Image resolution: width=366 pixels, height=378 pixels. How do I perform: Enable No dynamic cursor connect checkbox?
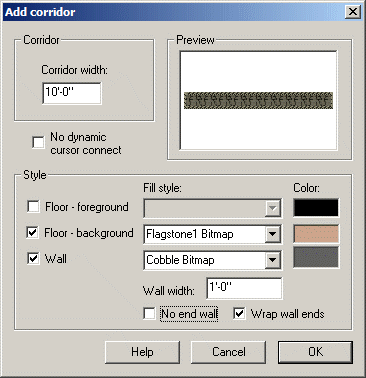(38, 142)
